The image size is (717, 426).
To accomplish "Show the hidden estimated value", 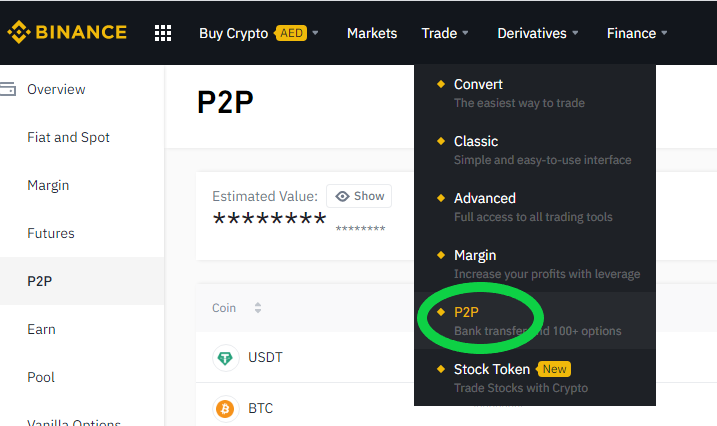I will (359, 196).
